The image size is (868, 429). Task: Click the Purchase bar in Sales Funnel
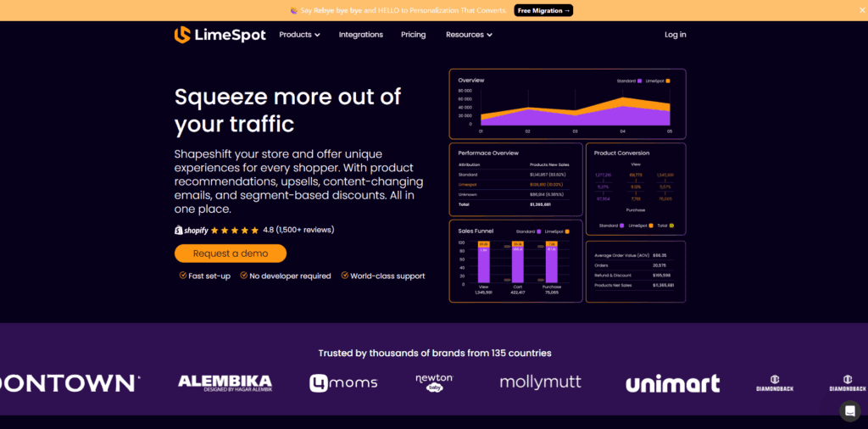coord(552,262)
